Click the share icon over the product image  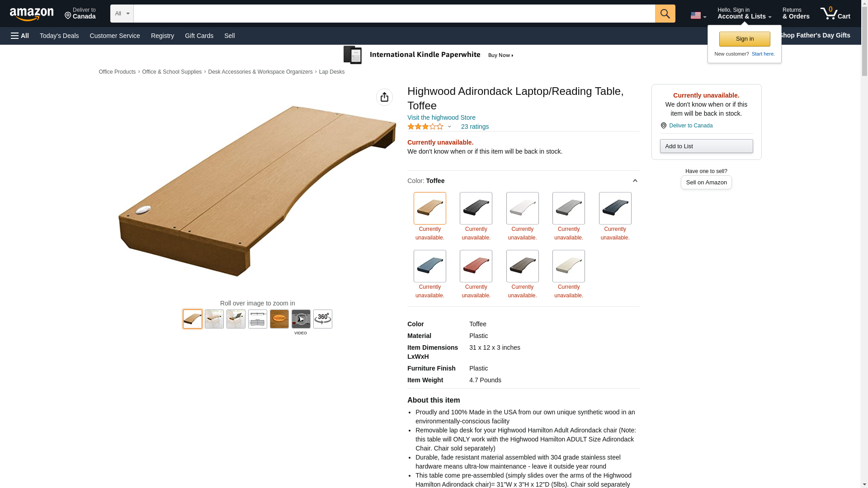tap(384, 97)
